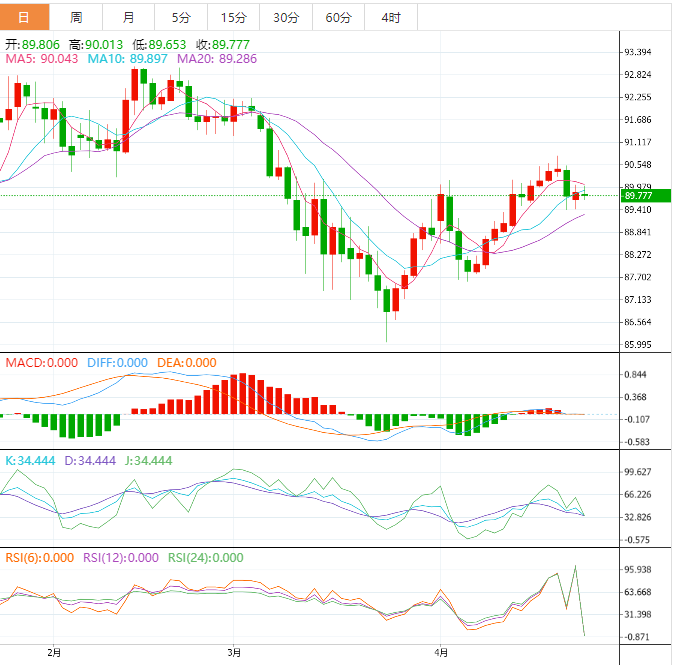Select the RSI(6) indicator label
The width and height of the screenshot is (679, 665).
tap(38, 558)
